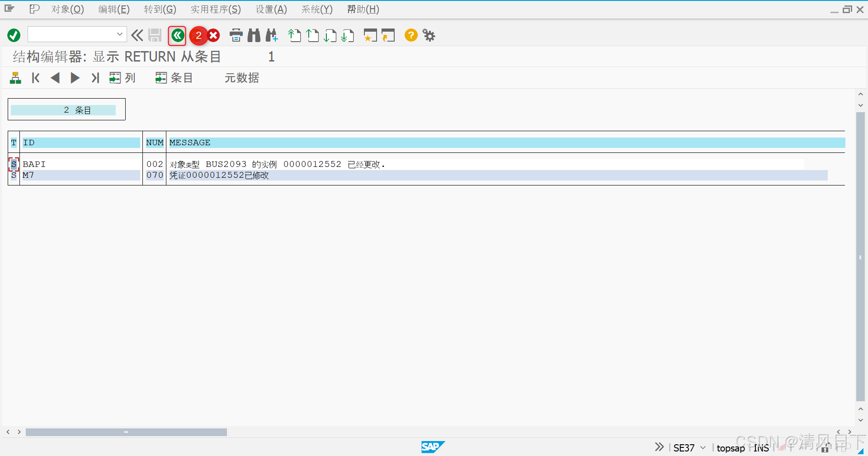This screenshot has width=868, height=456.
Task: Expand the status bar double-chevron
Action: (659, 446)
